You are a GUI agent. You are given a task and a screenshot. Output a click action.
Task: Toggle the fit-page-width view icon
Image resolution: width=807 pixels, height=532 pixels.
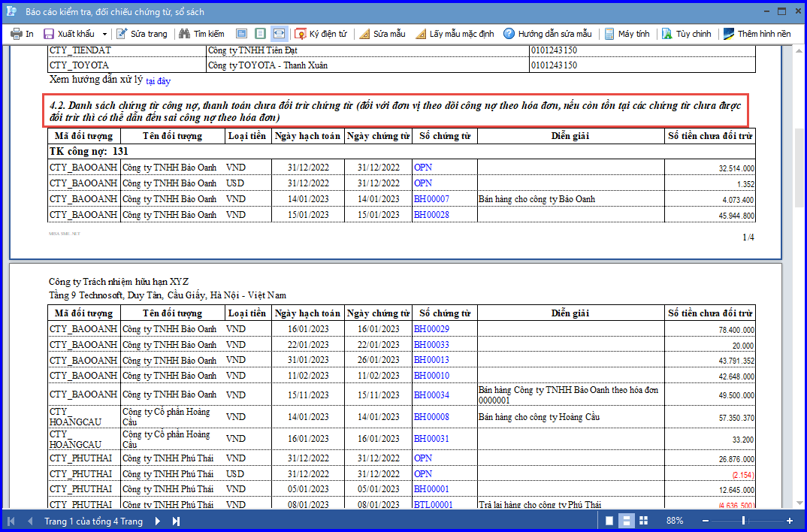pos(279,34)
